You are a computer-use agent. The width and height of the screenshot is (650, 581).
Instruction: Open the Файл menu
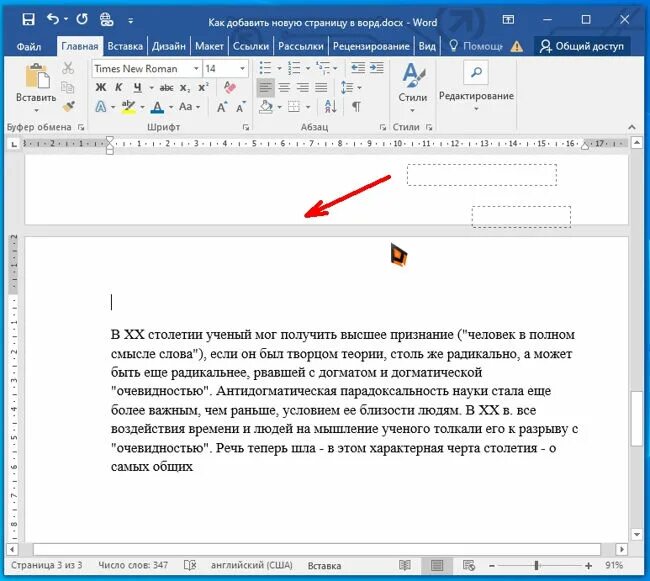click(29, 46)
